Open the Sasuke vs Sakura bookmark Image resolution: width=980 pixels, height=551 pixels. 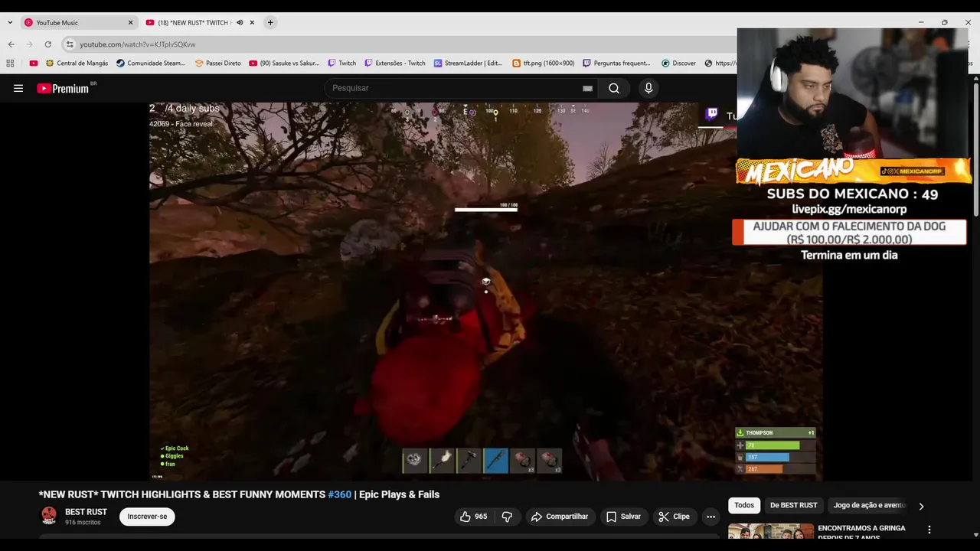pos(285,64)
